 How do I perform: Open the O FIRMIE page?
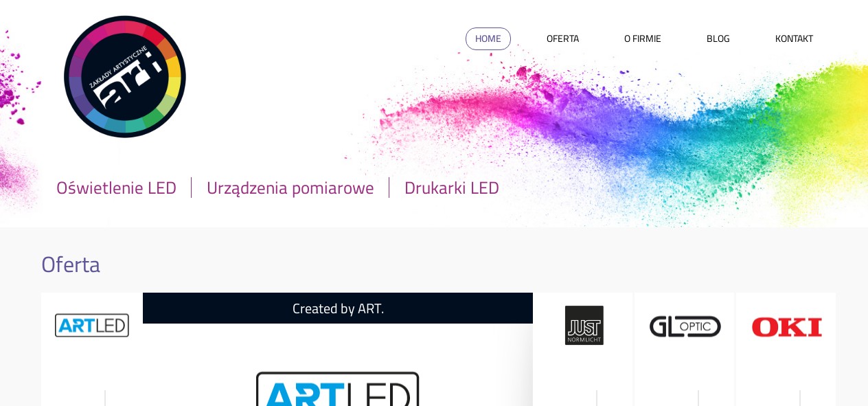click(x=643, y=38)
